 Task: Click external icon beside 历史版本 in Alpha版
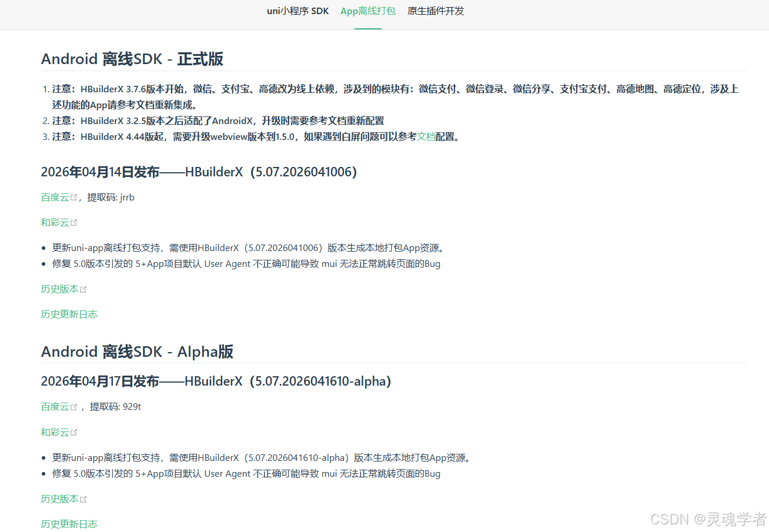pyautogui.click(x=83, y=499)
